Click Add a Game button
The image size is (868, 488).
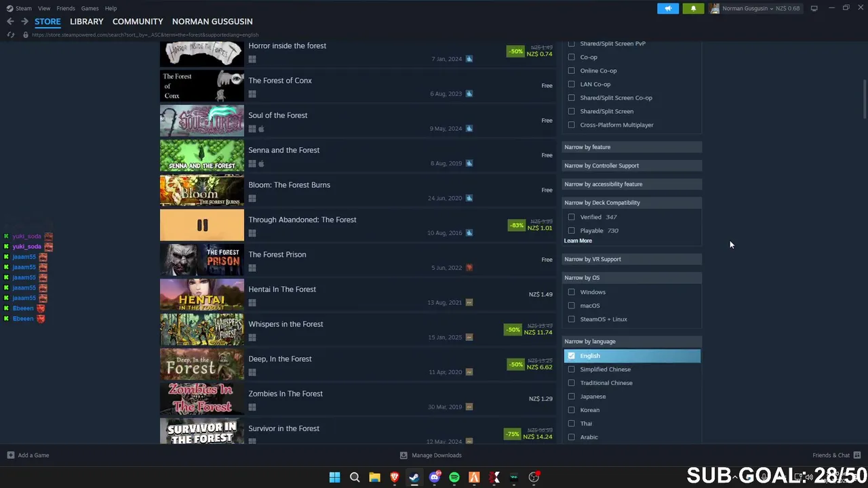(28, 455)
